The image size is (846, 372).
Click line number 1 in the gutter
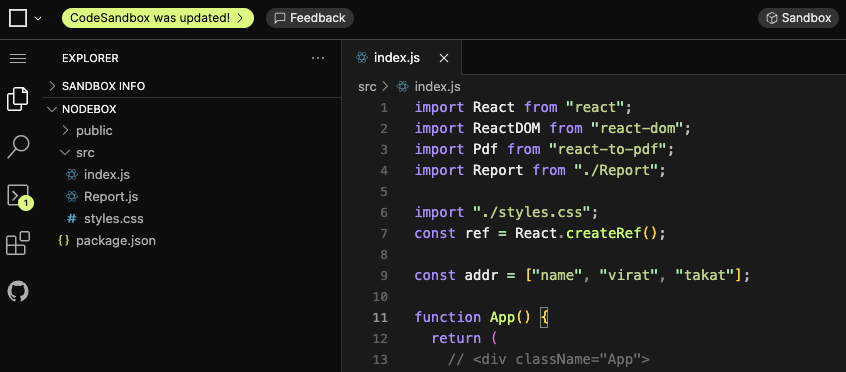384,107
